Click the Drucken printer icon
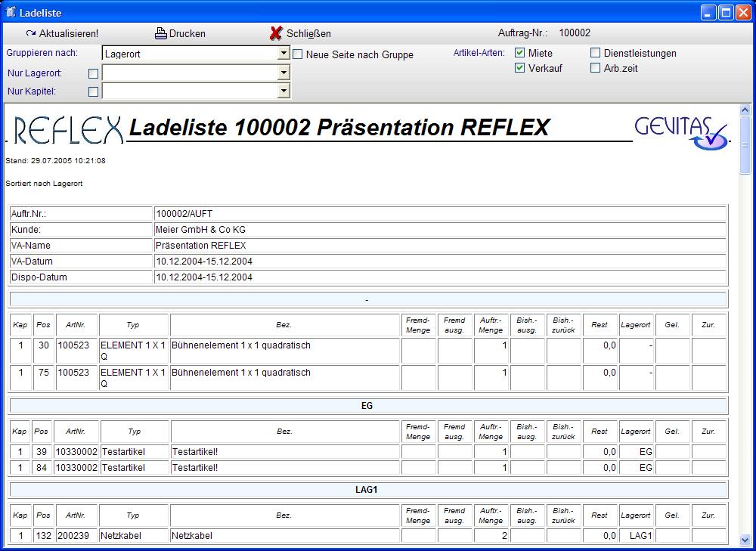 [x=160, y=33]
